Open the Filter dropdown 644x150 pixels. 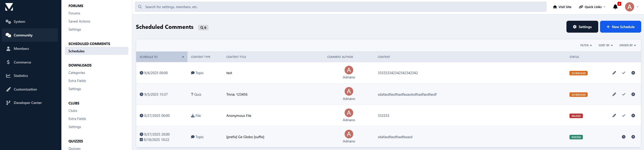pyautogui.click(x=586, y=45)
